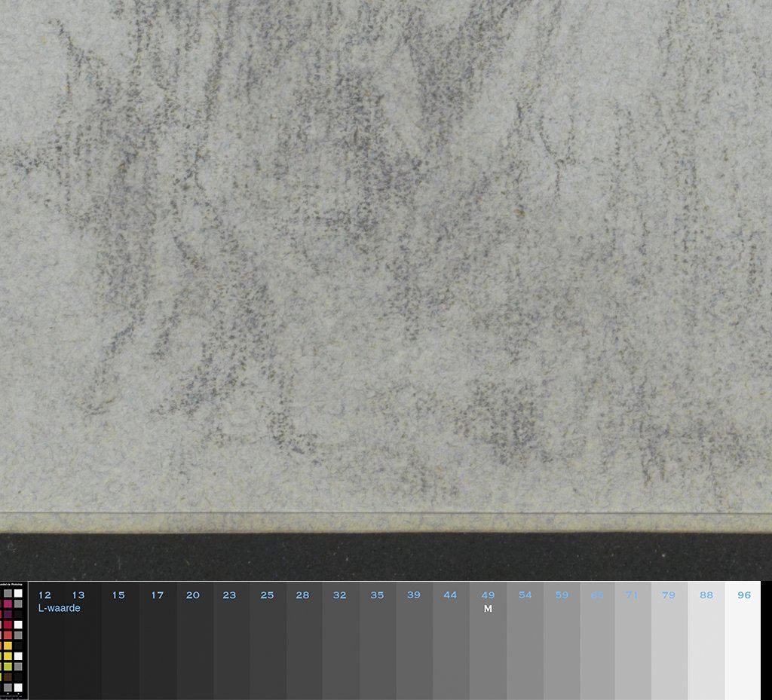Select the magenta patch on color checker
Viewport: 772px width, 700px height.
8,604
